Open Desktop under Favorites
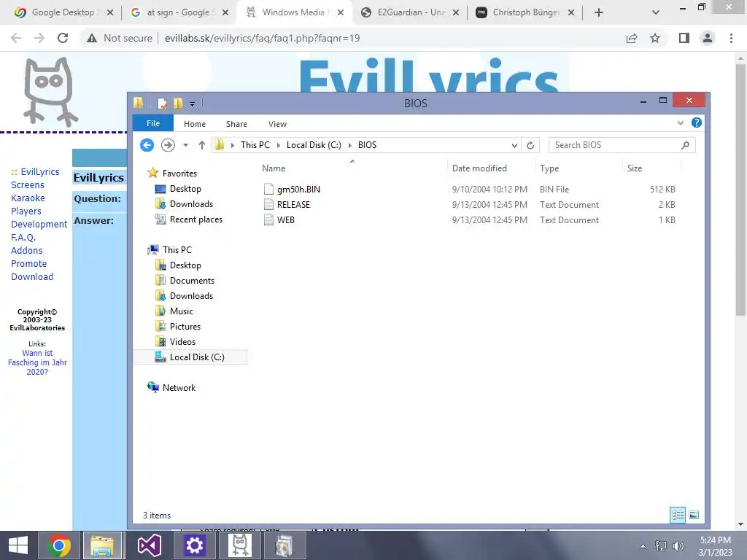Screen dimensions: 747x560 pos(185,189)
